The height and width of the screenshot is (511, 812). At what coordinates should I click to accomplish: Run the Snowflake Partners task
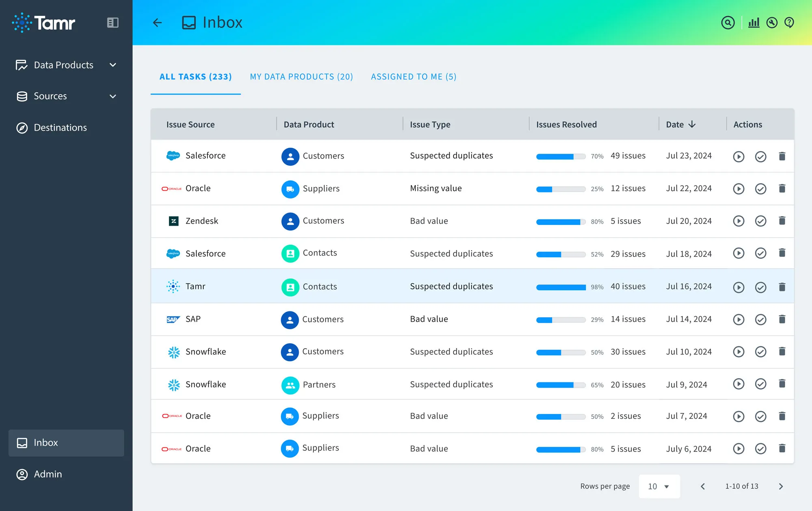coord(739,384)
